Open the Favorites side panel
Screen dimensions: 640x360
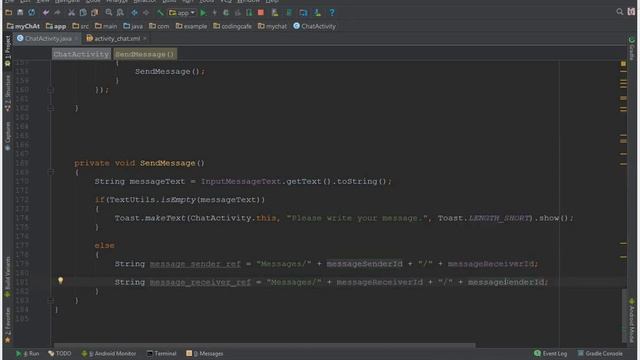pos(7,324)
